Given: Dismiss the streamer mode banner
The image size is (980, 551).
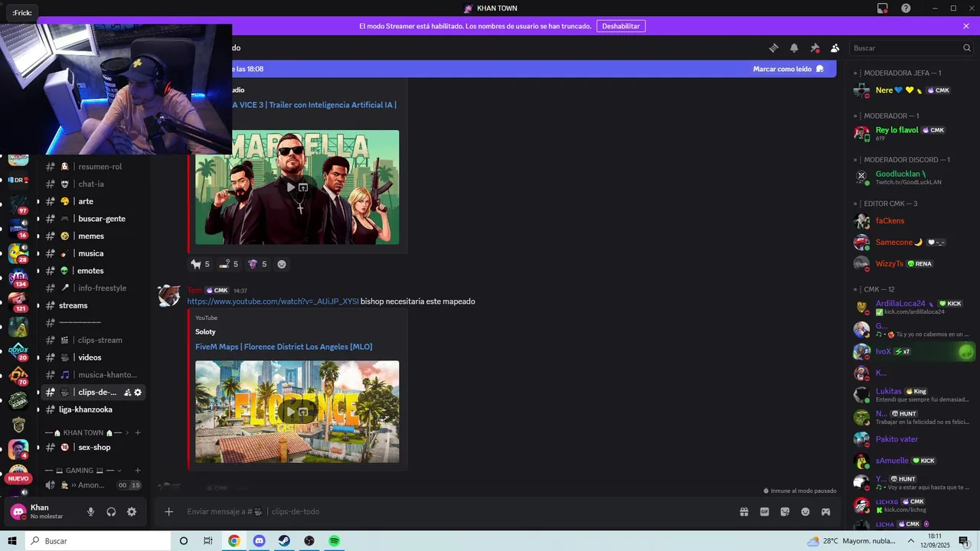Looking at the screenshot, I should click(966, 26).
